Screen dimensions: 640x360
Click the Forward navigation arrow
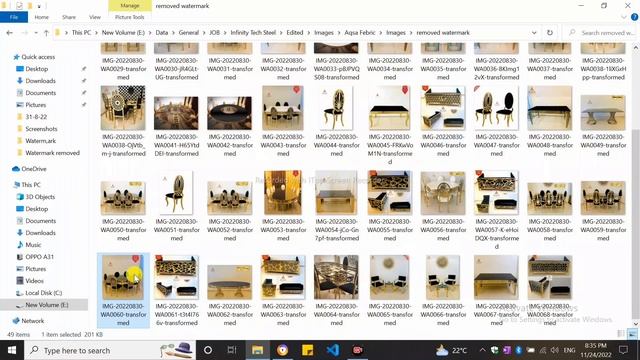(x=24, y=33)
